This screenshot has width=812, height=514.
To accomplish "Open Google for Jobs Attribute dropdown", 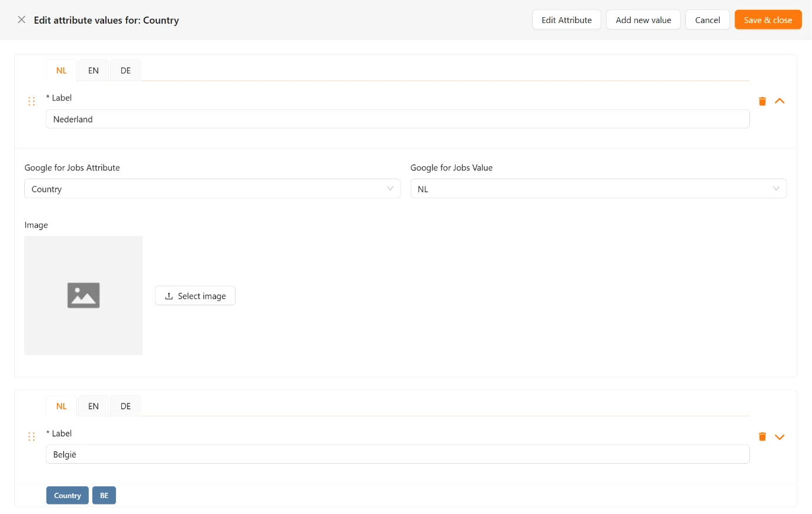I will (x=212, y=189).
